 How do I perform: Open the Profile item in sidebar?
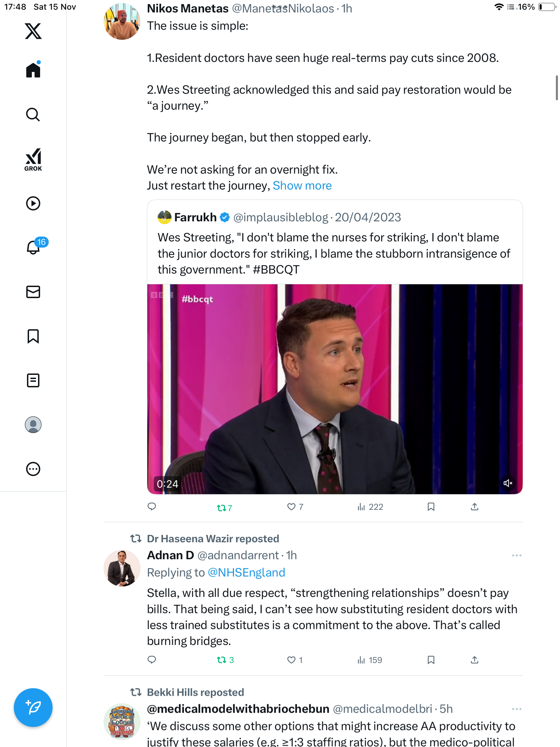click(x=33, y=425)
